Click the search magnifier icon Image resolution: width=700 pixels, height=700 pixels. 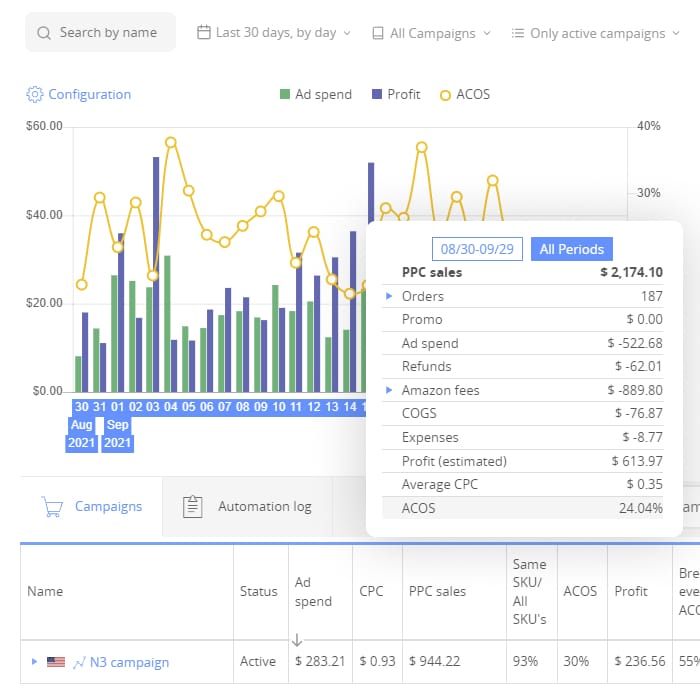[44, 33]
